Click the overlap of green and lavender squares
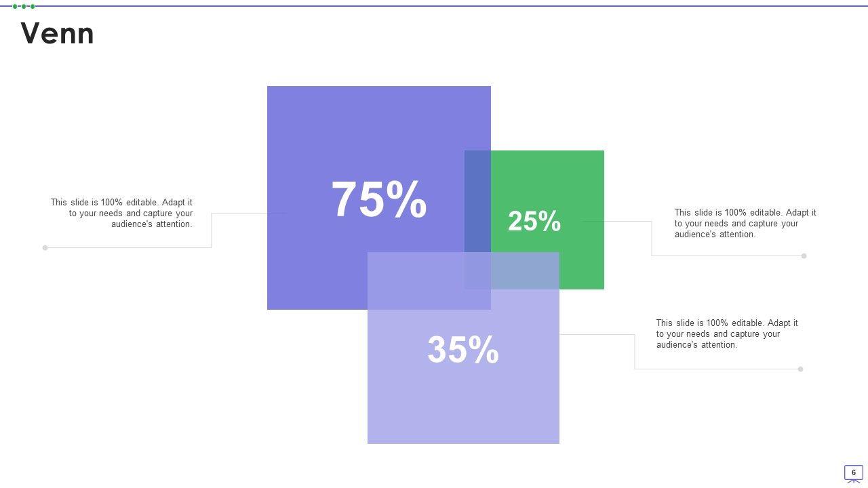 click(x=526, y=270)
